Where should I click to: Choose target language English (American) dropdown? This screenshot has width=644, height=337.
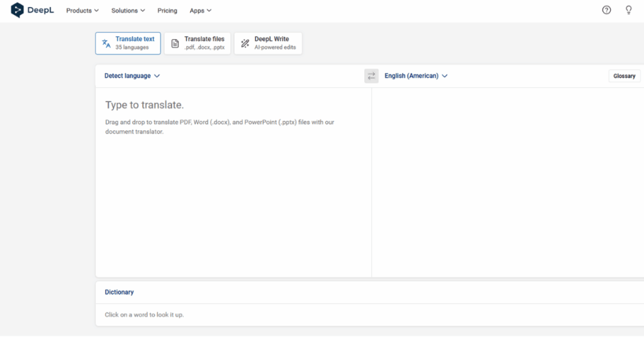(416, 76)
